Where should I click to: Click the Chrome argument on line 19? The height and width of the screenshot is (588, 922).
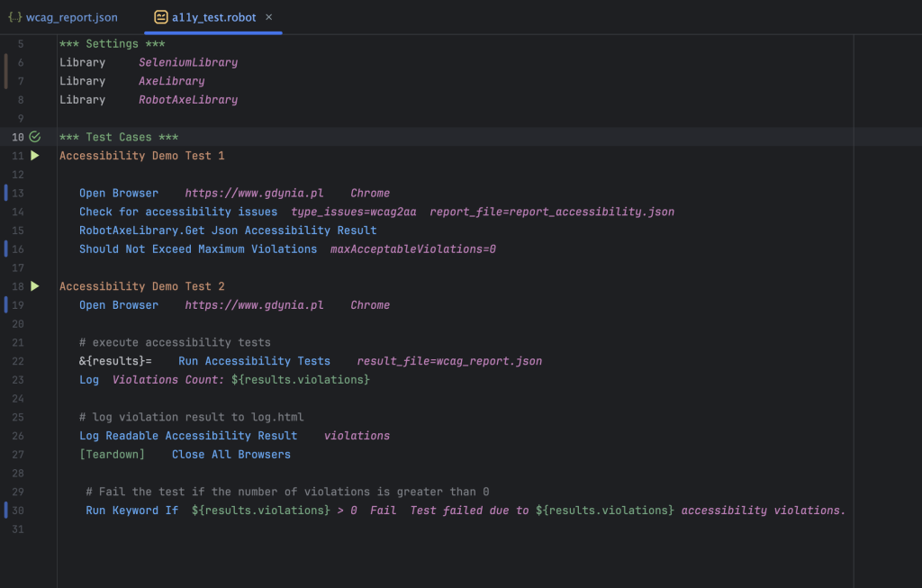tap(370, 305)
